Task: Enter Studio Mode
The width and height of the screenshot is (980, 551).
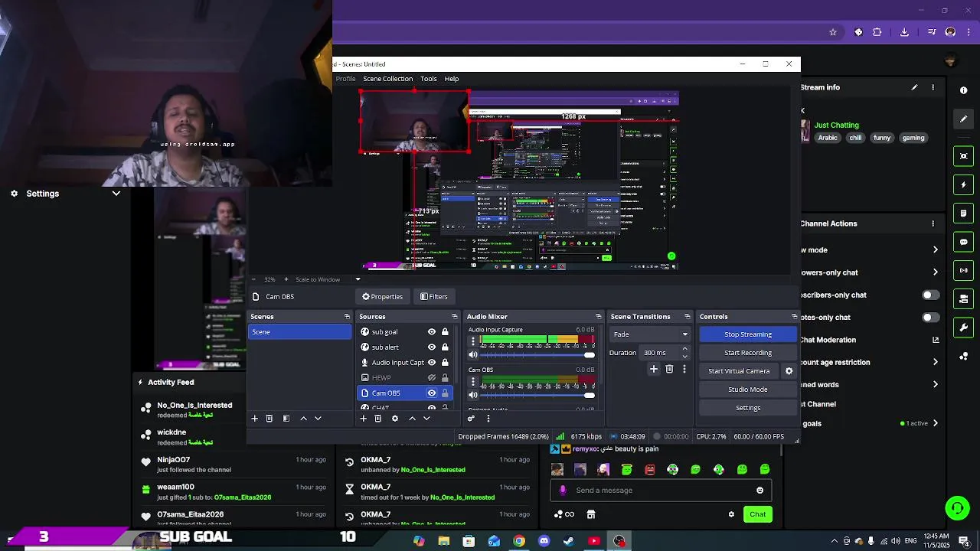Action: pyautogui.click(x=748, y=390)
